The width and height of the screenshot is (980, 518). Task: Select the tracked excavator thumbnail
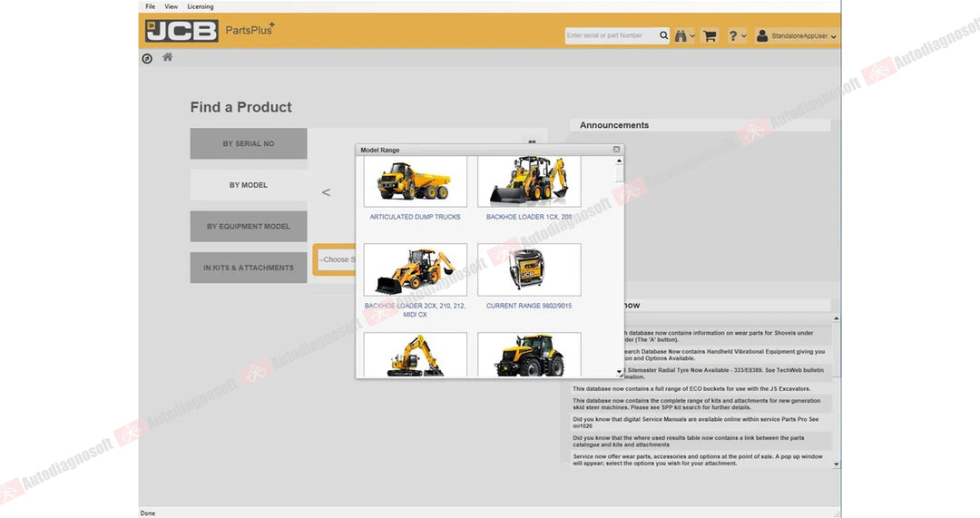coord(415,355)
